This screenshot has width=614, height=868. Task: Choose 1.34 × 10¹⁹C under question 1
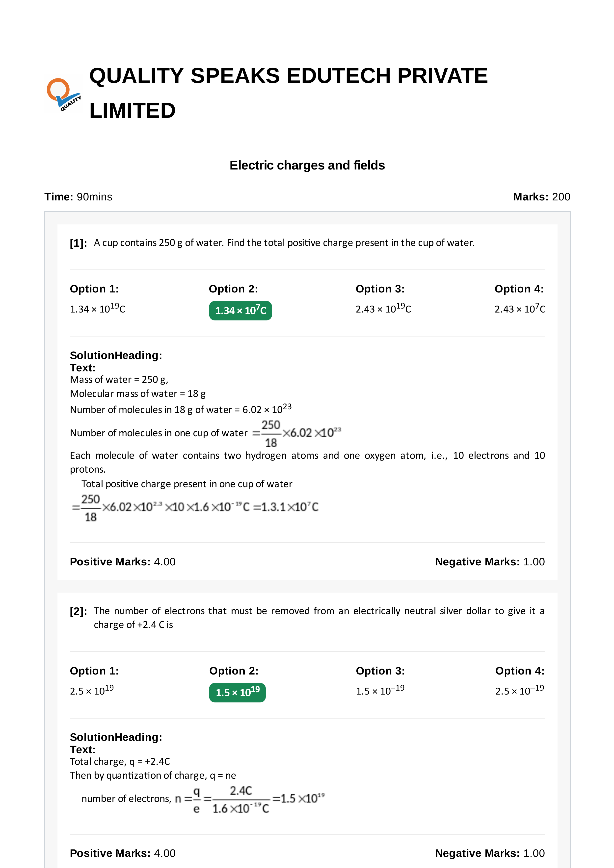pyautogui.click(x=97, y=309)
